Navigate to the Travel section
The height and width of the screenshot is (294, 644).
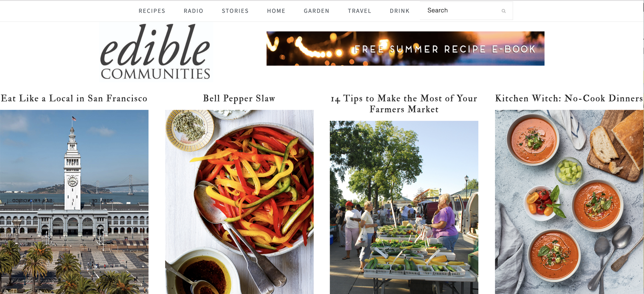[x=360, y=11]
